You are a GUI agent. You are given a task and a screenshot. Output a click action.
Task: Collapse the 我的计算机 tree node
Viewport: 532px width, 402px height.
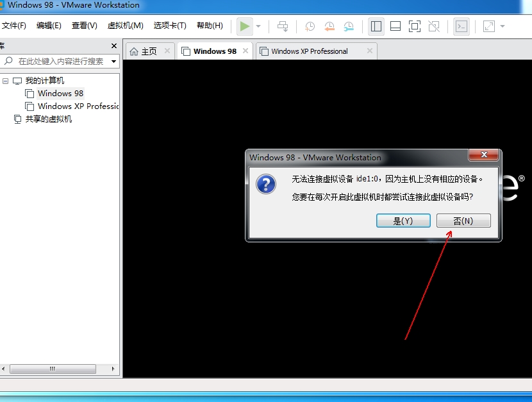[x=6, y=81]
